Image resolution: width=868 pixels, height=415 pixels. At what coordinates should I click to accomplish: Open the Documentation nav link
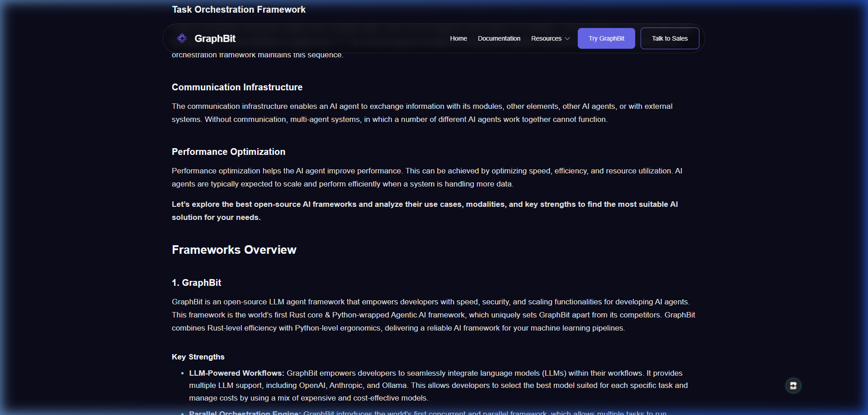tap(499, 38)
